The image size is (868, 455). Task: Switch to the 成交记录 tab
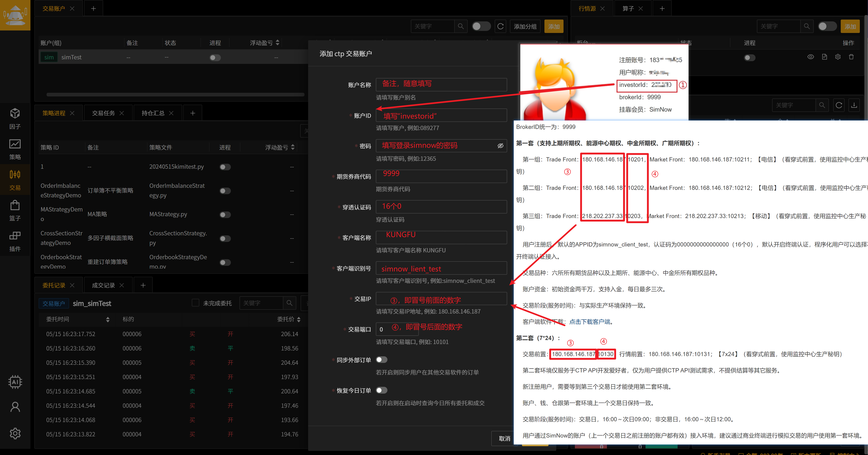point(103,285)
